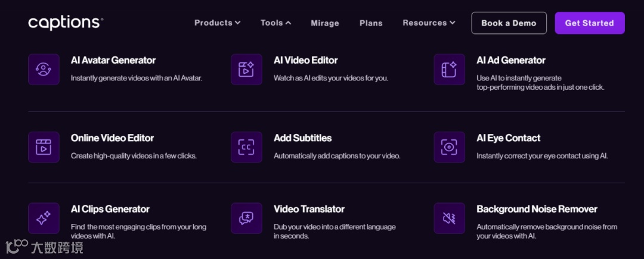Click the Video Translator icon
This screenshot has height=259, width=644.
(246, 218)
